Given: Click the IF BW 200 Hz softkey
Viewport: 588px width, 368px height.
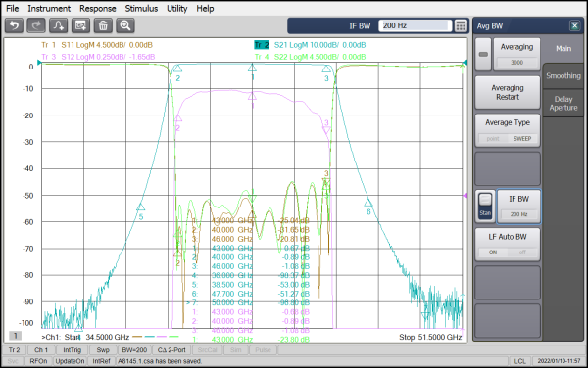Looking at the screenshot, I should [x=519, y=207].
